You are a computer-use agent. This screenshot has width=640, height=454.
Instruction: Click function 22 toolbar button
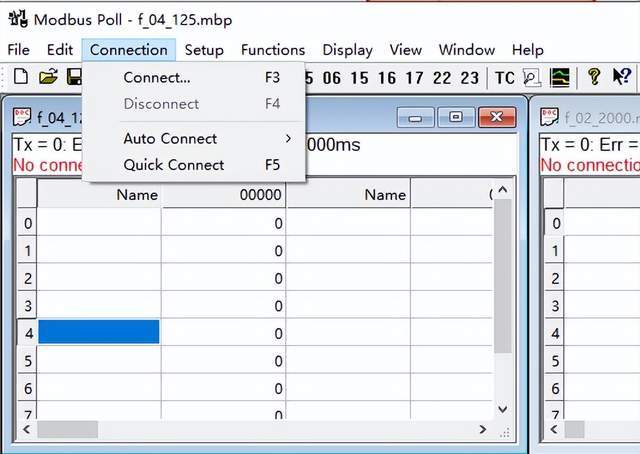pos(442,78)
